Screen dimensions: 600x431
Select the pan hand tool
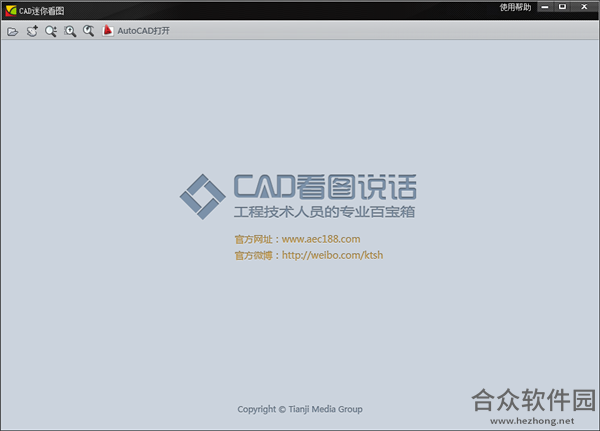32,31
